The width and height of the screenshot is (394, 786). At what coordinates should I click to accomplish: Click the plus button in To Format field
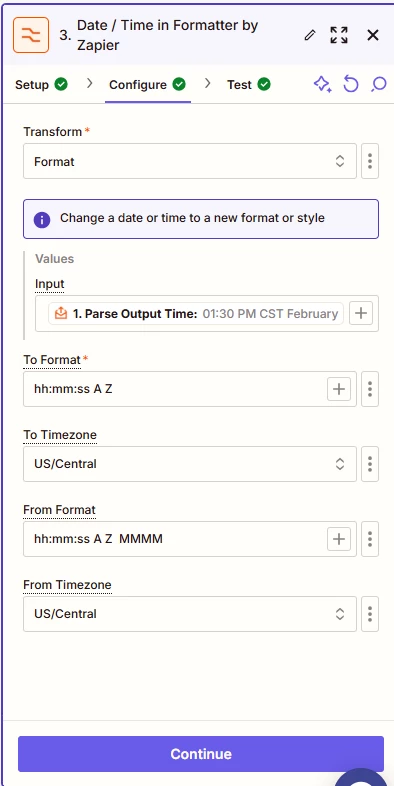click(x=339, y=389)
